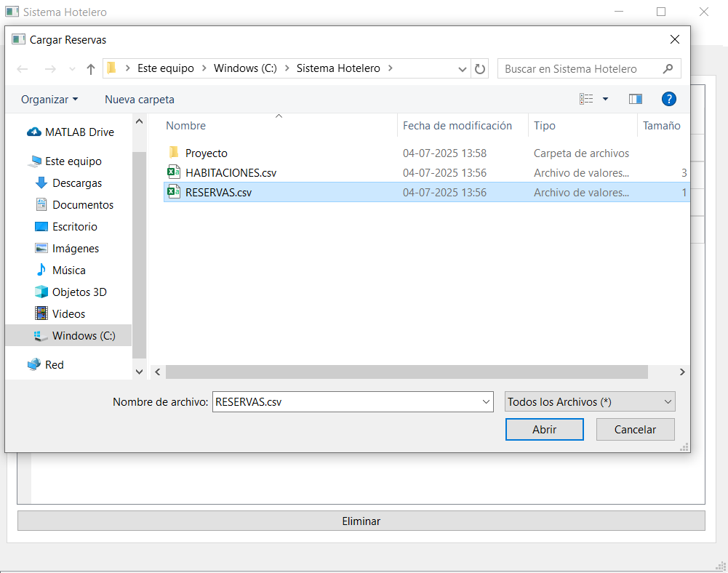Expand the file name history dropdown

point(486,401)
